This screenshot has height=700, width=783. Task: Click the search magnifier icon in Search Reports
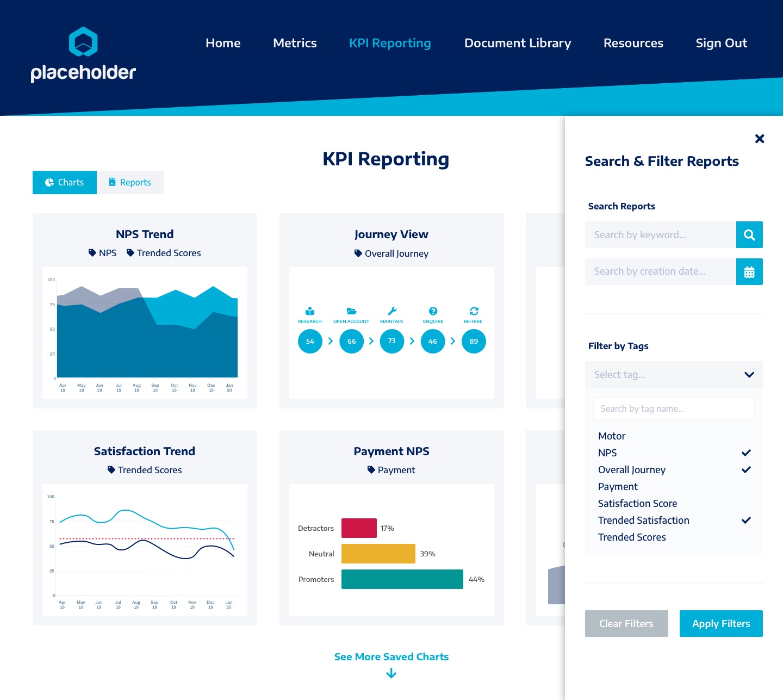tap(749, 234)
